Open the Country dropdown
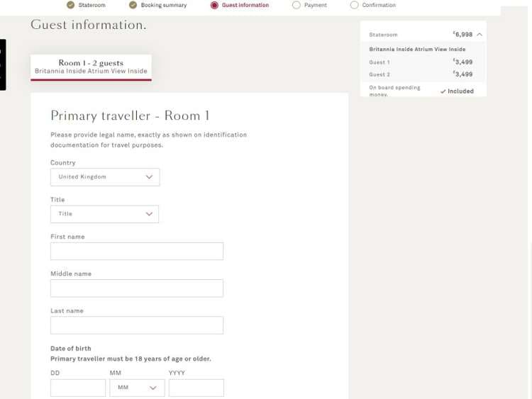 (105, 177)
